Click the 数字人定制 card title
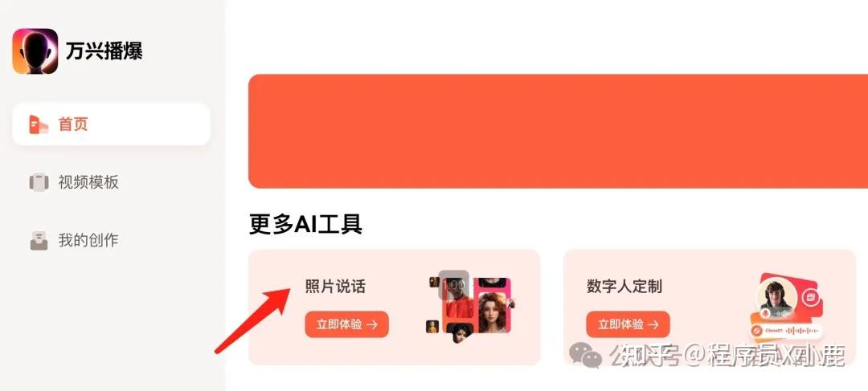This screenshot has height=391, width=868. (x=624, y=287)
